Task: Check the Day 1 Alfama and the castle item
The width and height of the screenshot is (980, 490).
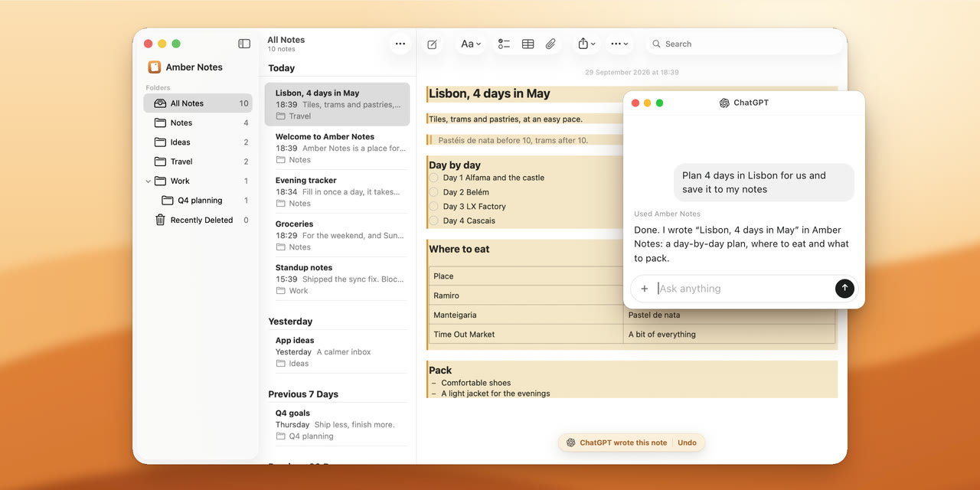Action: coord(434,178)
